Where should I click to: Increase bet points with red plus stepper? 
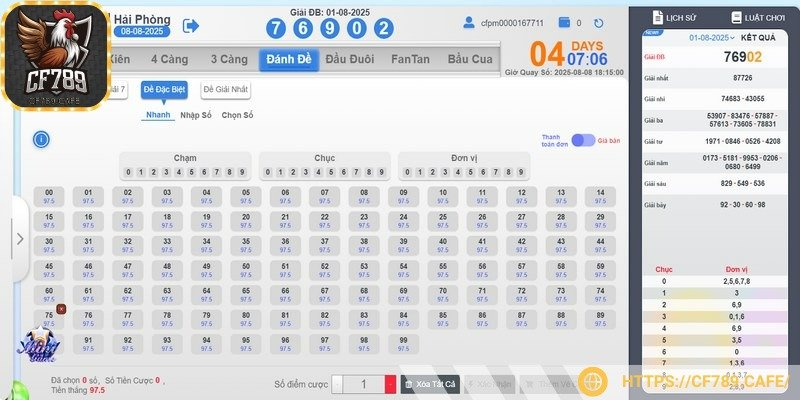(x=390, y=384)
